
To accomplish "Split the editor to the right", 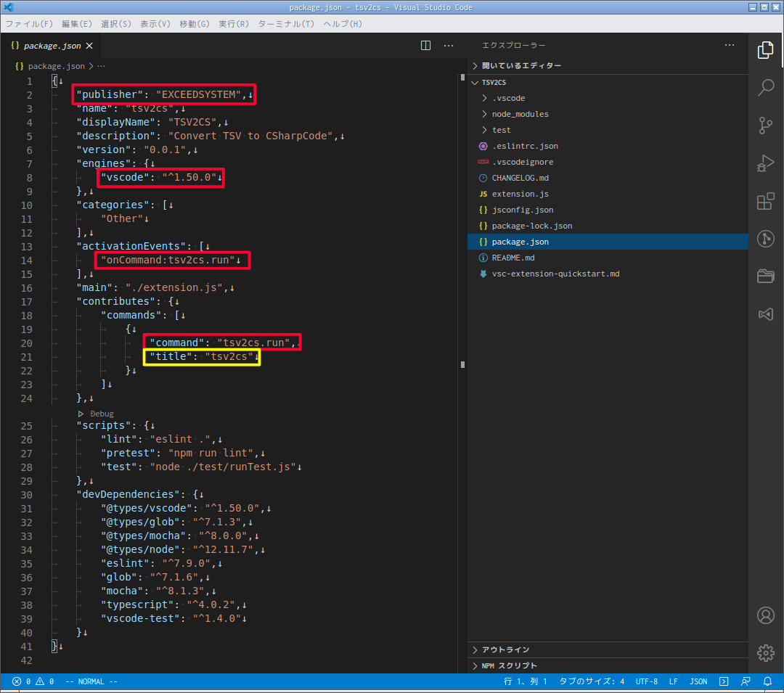I will [425, 46].
